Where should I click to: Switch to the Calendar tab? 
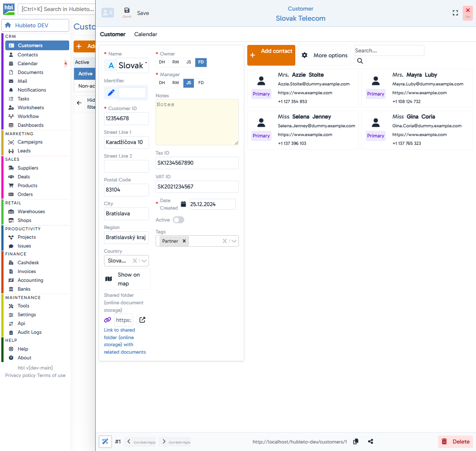[145, 34]
